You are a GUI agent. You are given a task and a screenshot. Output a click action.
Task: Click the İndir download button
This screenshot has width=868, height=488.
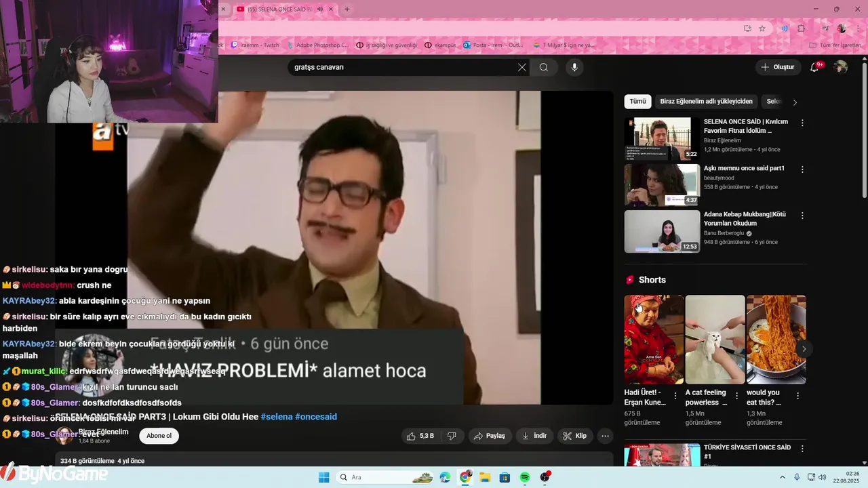pos(534,436)
